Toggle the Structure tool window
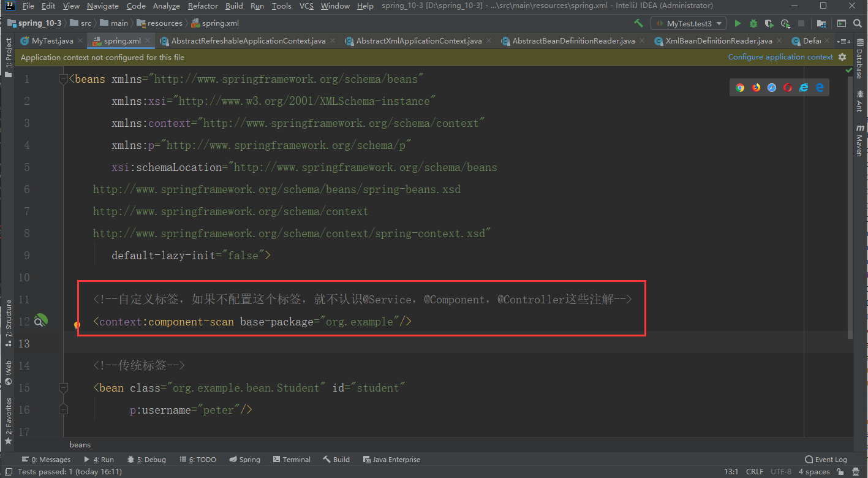Viewport: 868px width, 478px height. click(9, 323)
